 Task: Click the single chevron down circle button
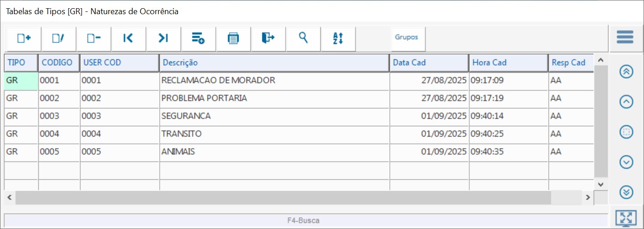pyautogui.click(x=626, y=162)
